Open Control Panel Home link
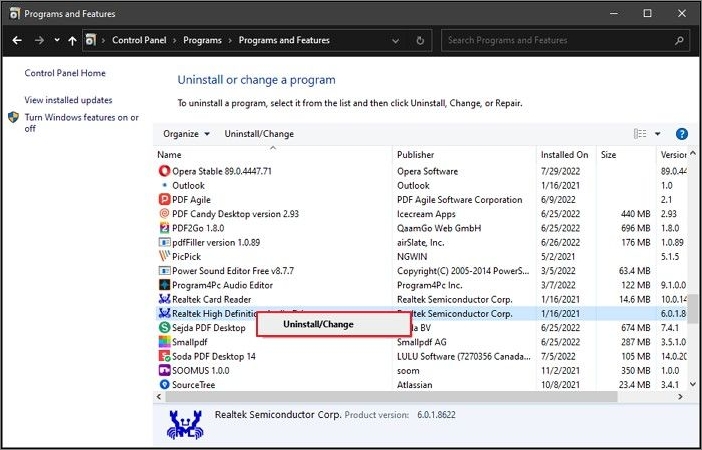Screen dimensions: 702x450 pos(65,73)
